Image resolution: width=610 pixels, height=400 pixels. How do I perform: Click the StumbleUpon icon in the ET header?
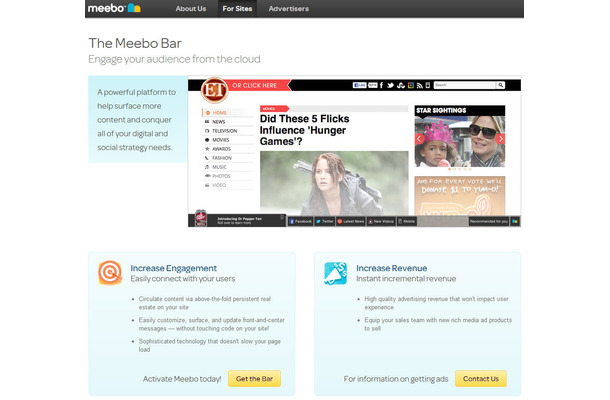pos(401,85)
